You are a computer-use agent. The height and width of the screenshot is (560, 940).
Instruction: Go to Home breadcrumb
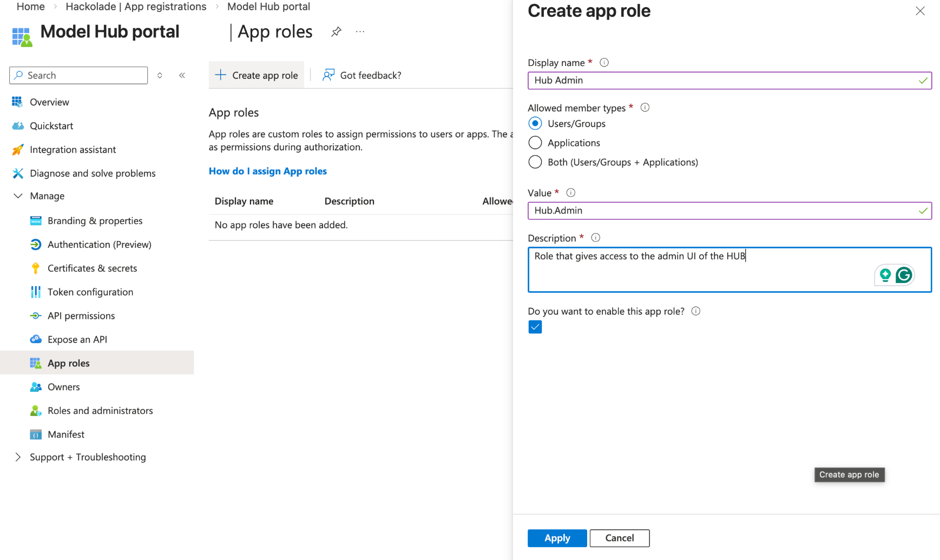point(31,6)
